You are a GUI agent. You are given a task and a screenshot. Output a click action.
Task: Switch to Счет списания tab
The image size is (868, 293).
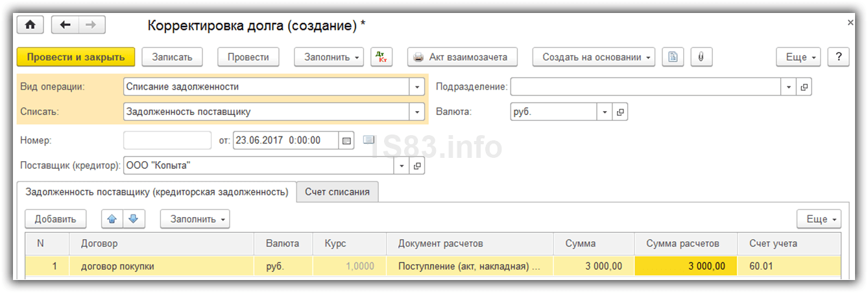pos(337,192)
